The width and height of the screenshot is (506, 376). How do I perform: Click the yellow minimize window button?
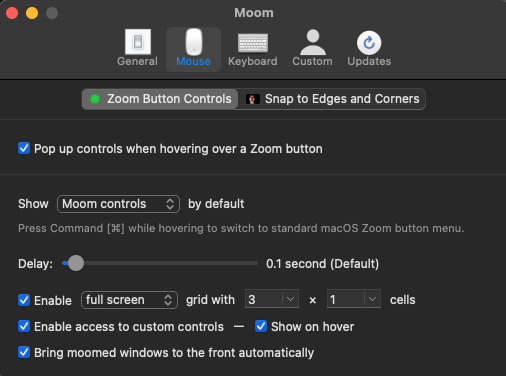pos(32,13)
